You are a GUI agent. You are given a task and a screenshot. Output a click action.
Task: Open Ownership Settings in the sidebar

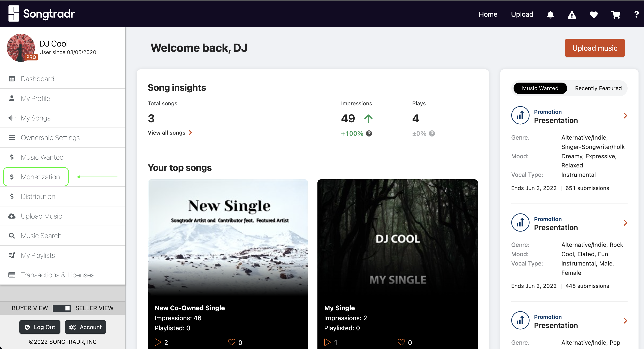63,138
